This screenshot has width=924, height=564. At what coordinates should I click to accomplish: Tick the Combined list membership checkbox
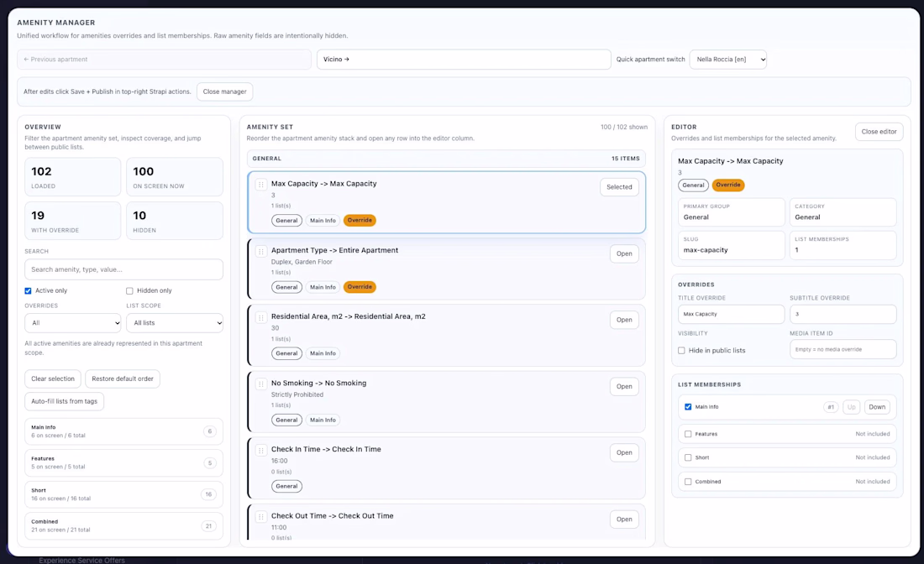click(x=688, y=482)
